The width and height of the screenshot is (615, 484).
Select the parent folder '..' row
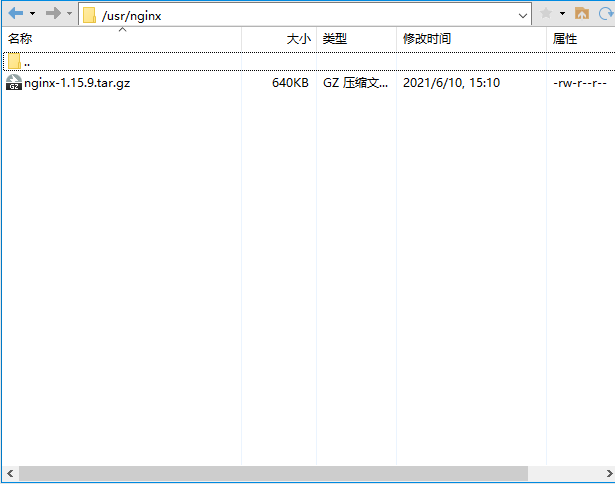(x=309, y=62)
